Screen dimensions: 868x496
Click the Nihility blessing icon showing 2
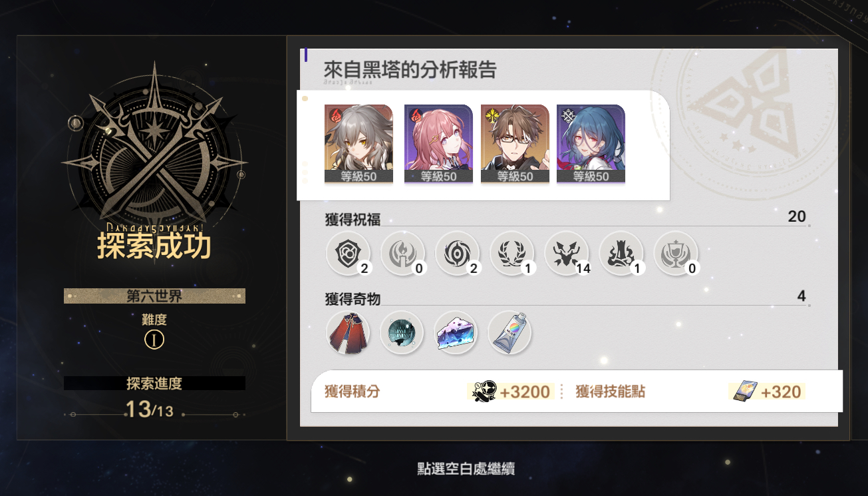(x=457, y=254)
